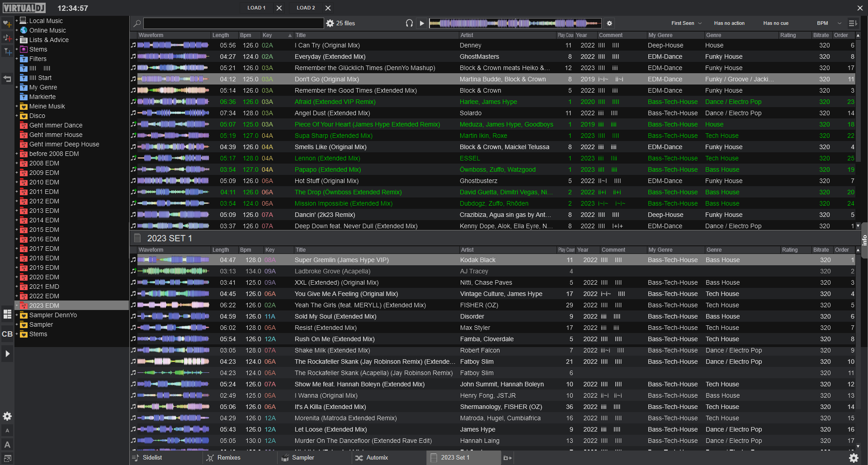Open the BPM filter dropdown arrow
This screenshot has height=465, width=868.
(840, 23)
